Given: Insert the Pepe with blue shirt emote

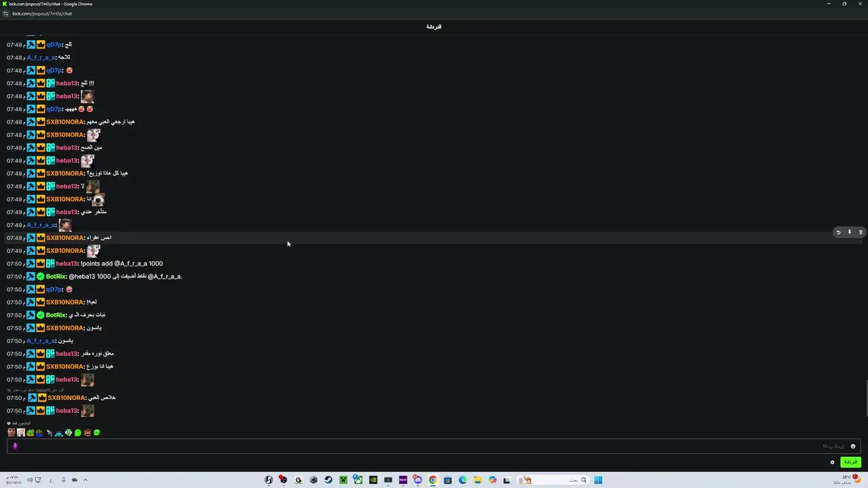Looking at the screenshot, I should (x=39, y=432).
